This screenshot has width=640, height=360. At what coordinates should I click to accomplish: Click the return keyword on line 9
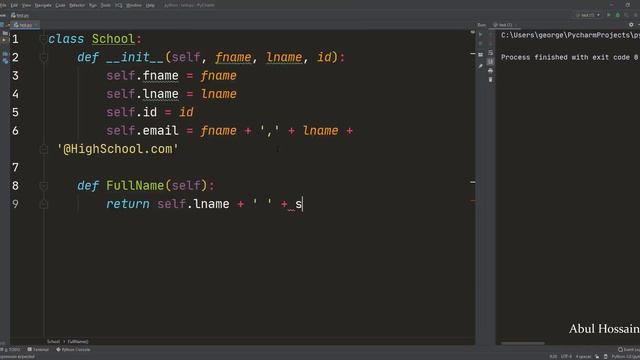(128, 204)
